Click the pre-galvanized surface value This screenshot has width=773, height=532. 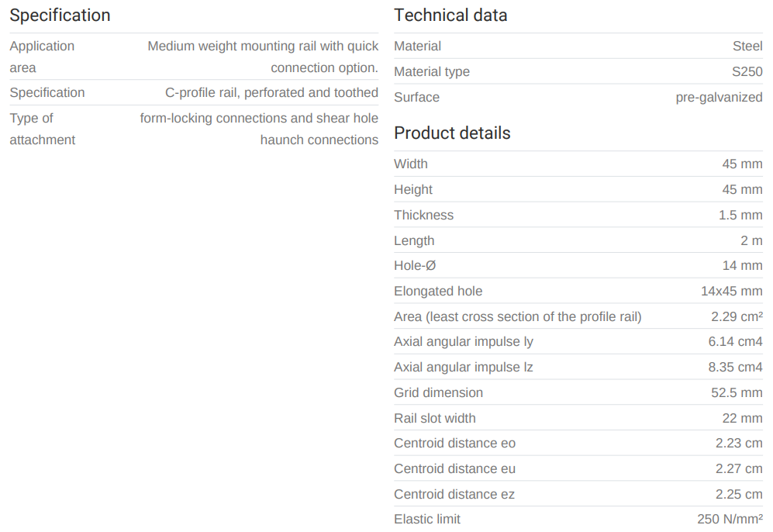click(x=719, y=98)
